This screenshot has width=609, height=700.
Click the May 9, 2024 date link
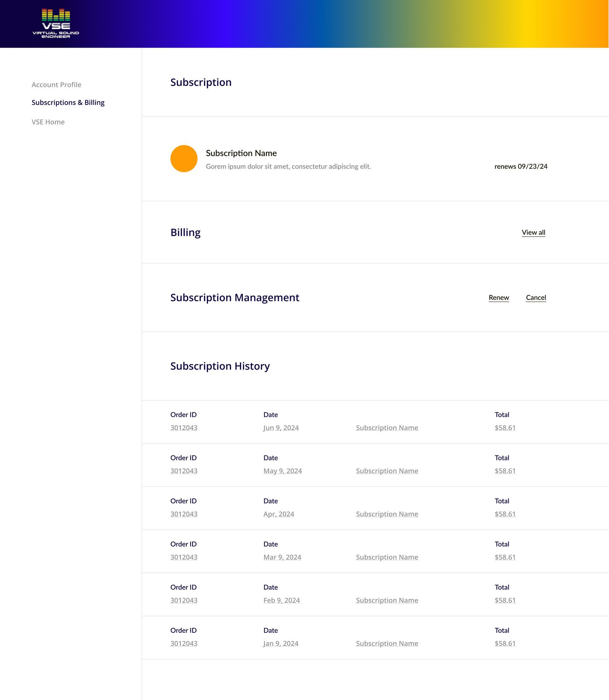tap(282, 471)
